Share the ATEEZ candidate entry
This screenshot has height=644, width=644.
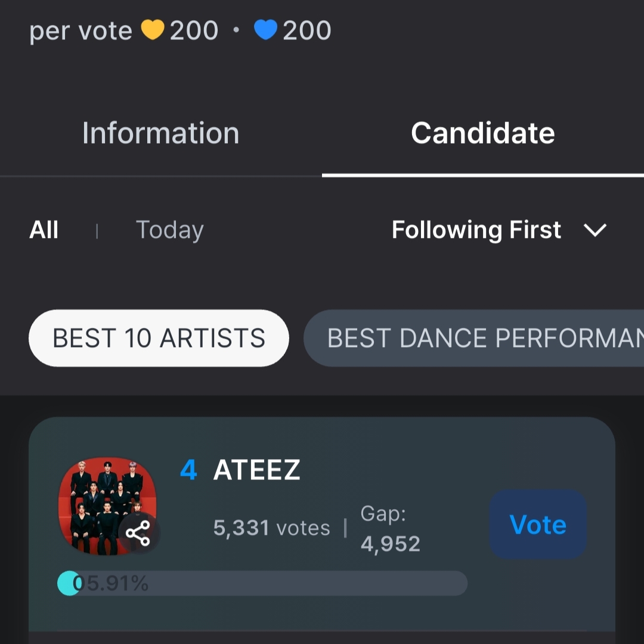click(x=138, y=534)
